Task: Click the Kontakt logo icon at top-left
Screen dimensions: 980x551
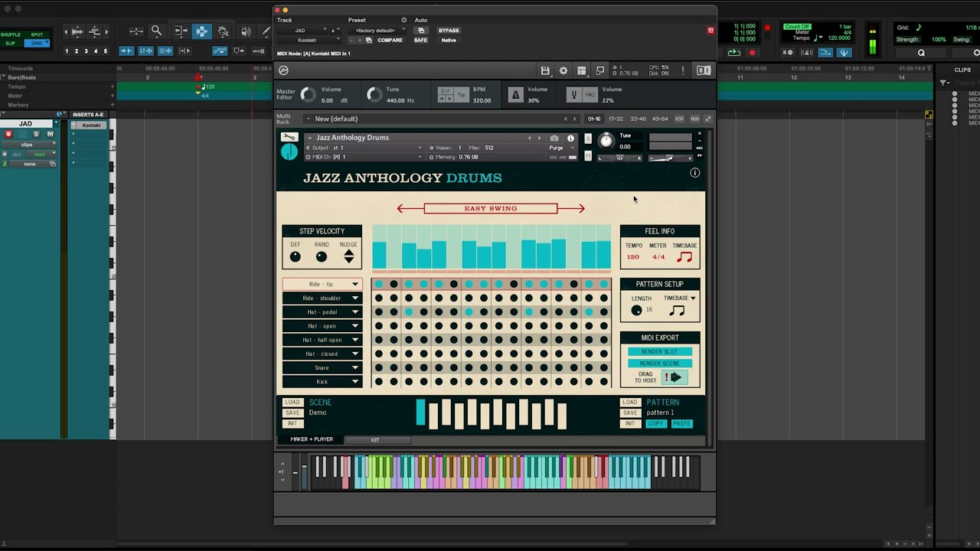Action: point(283,70)
